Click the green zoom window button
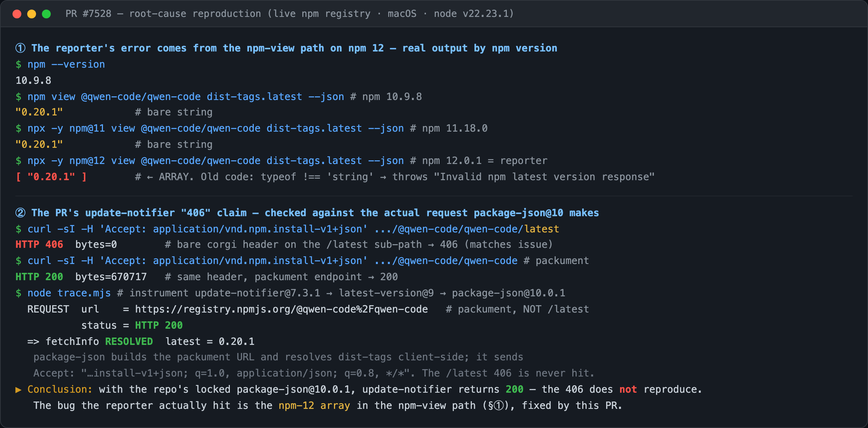 tap(46, 14)
